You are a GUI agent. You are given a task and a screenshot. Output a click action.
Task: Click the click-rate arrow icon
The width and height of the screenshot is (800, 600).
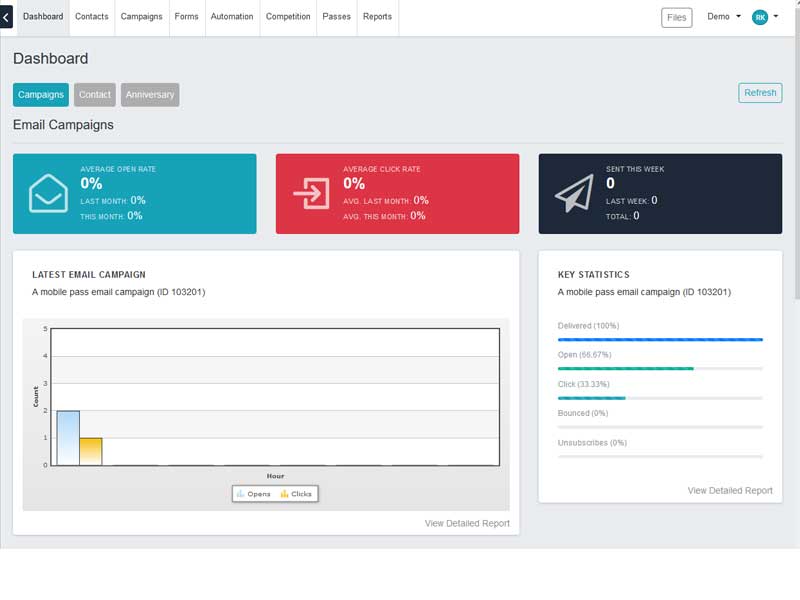point(311,194)
